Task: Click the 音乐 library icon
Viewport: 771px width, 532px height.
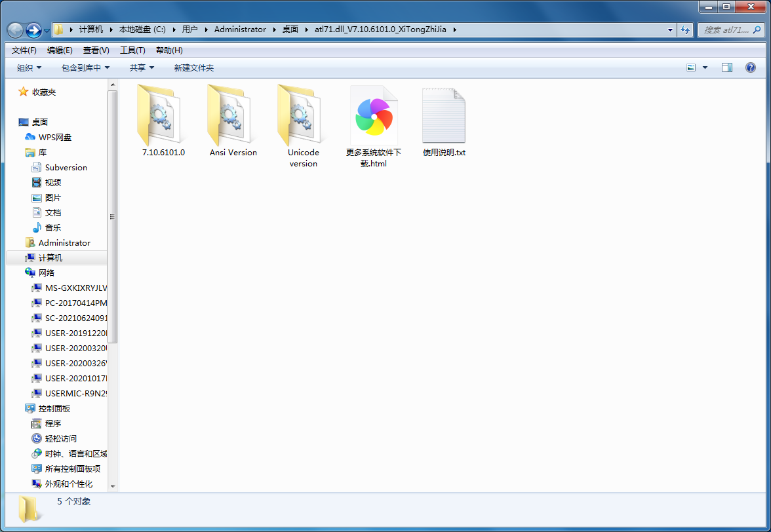Action: (x=37, y=228)
